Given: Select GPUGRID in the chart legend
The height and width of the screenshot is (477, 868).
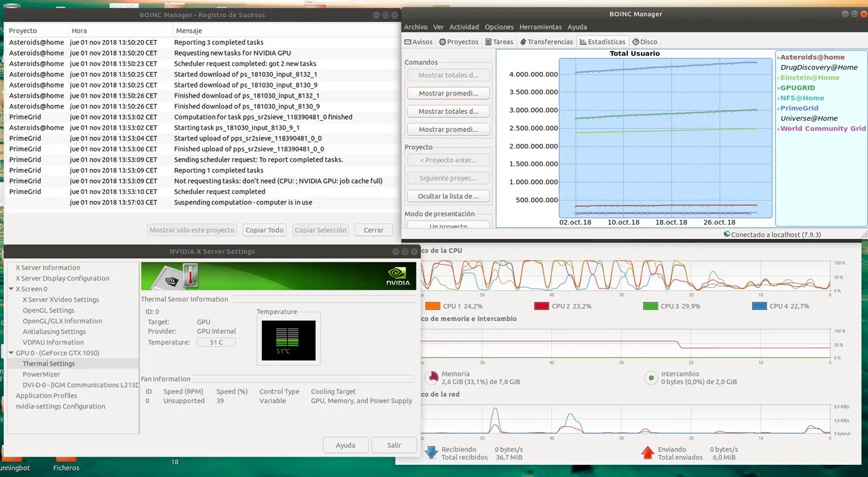Looking at the screenshot, I should click(x=797, y=88).
